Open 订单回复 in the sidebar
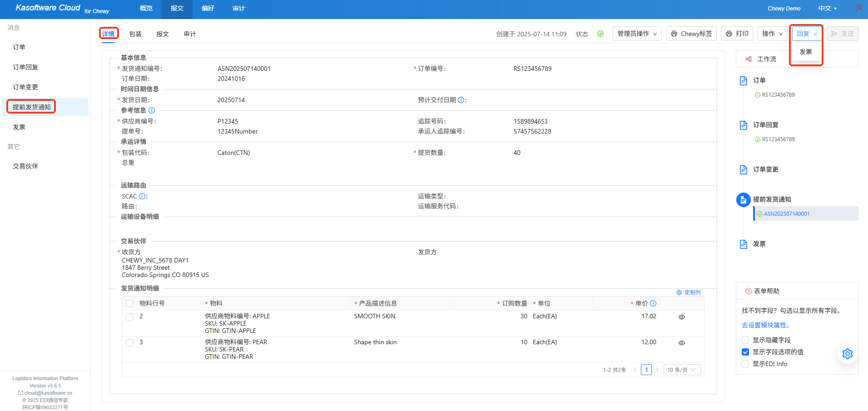Image resolution: width=868 pixels, height=411 pixels. point(45,67)
